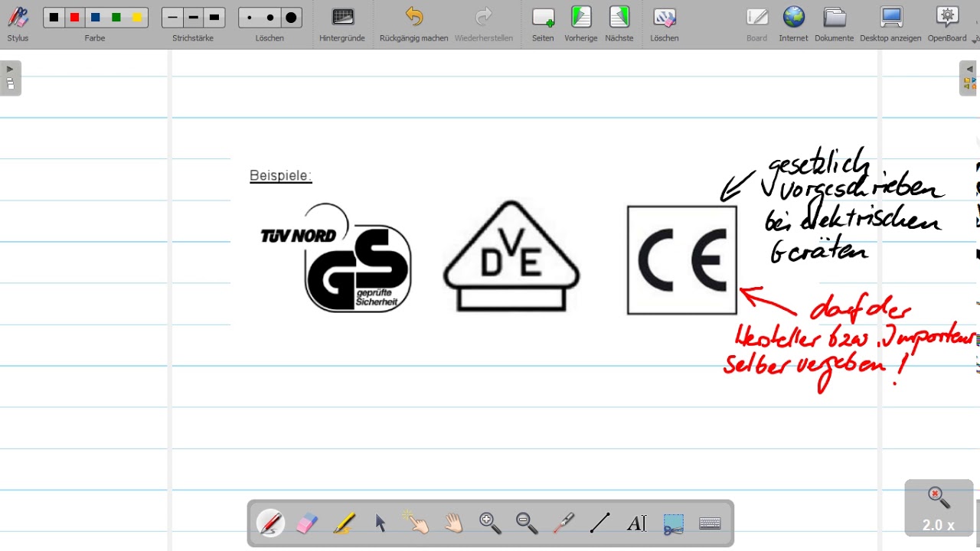Image resolution: width=980 pixels, height=551 pixels.
Task: Set the thinnest line width (Strichstärke)
Action: (172, 18)
